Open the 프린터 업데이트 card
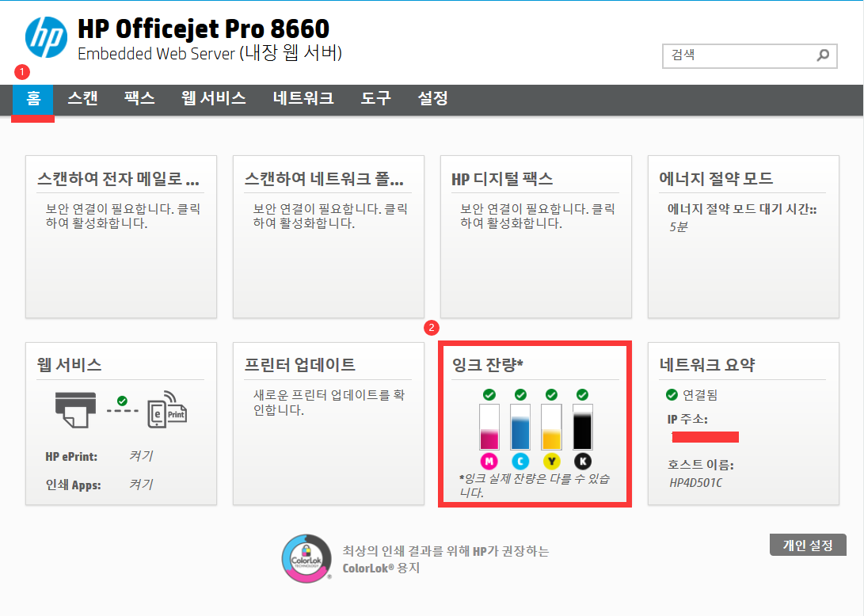This screenshot has height=616, width=864. pos(329,423)
